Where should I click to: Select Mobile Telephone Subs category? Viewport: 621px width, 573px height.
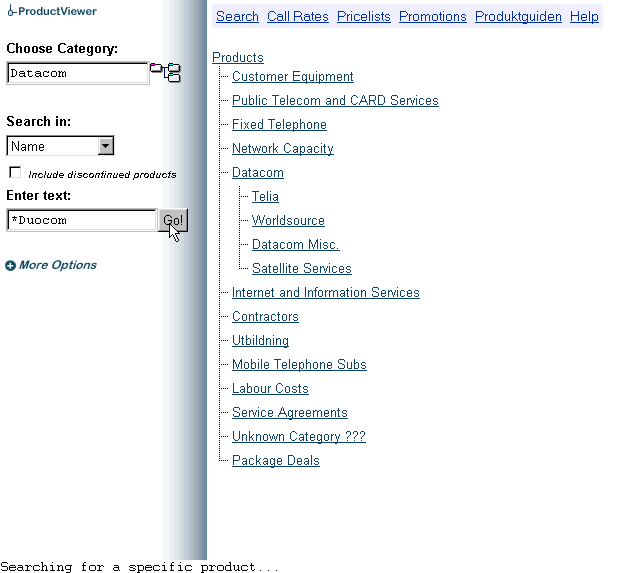299,365
